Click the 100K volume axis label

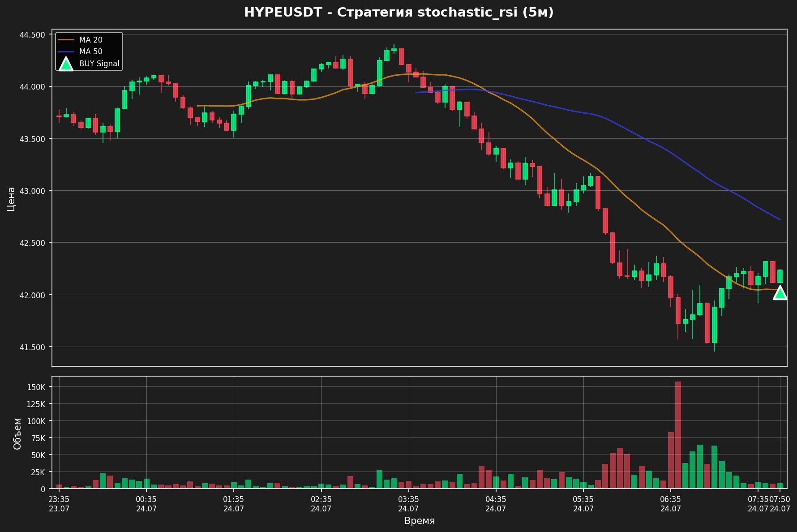36,421
